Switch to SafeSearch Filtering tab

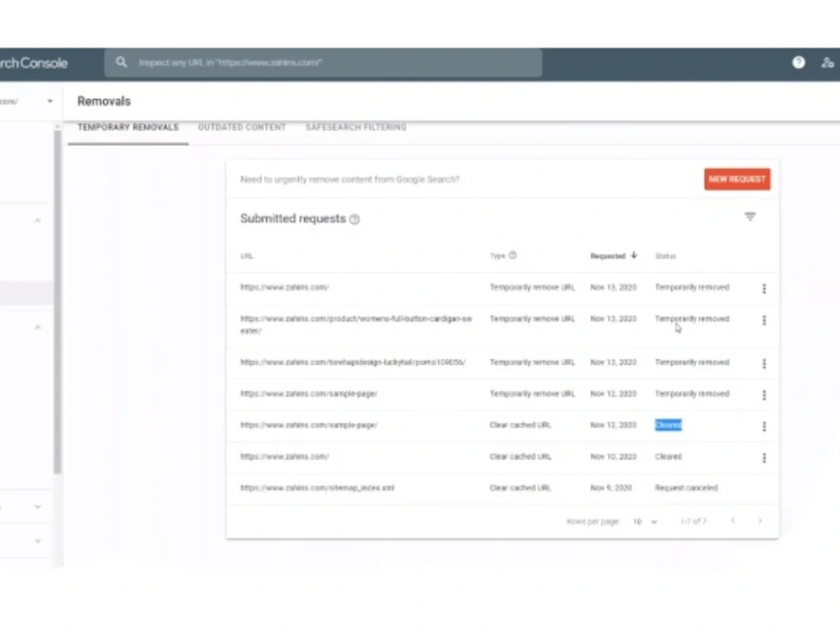pos(355,128)
